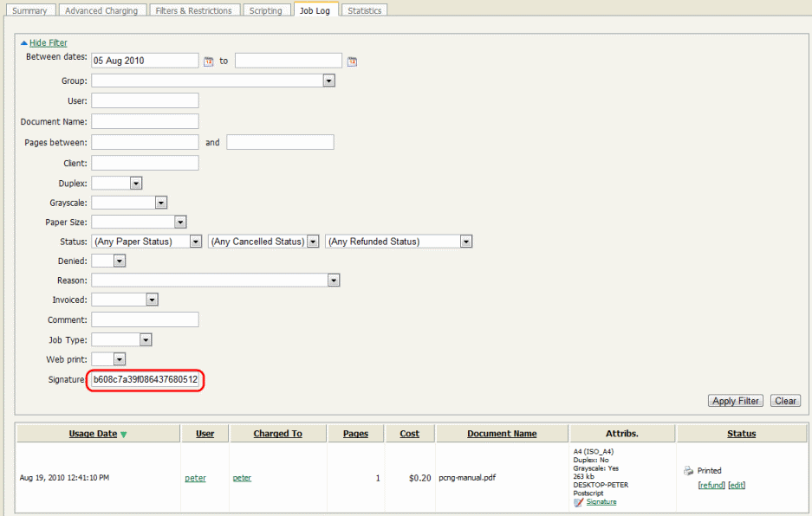Click the $0.20 cost value
The image size is (812, 516).
[x=420, y=478]
